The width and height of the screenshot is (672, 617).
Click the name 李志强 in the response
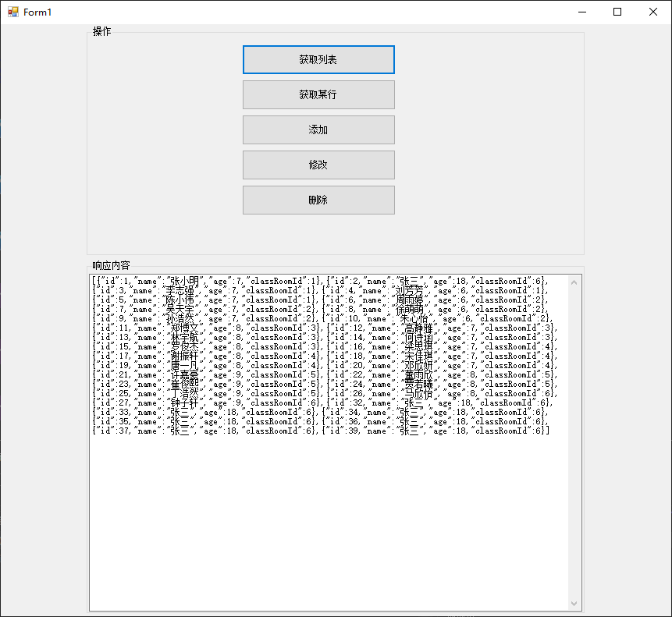pyautogui.click(x=180, y=291)
